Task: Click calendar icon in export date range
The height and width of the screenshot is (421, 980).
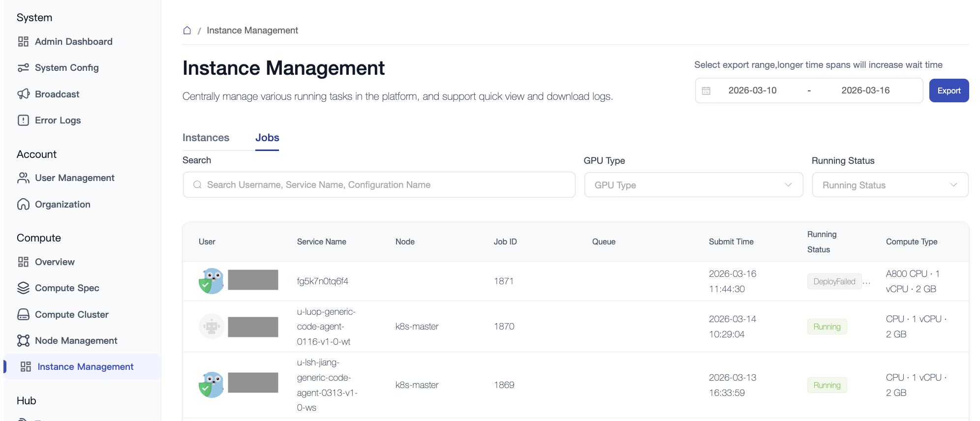Action: point(706,90)
